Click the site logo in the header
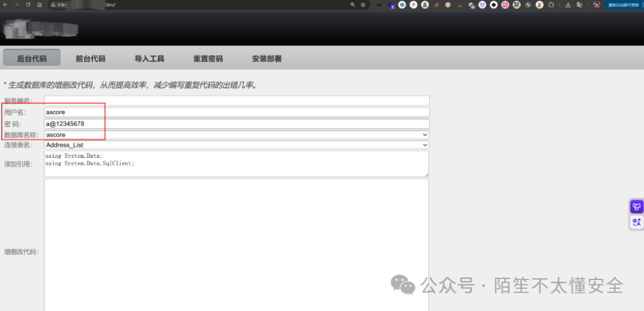Viewport: 644px width, 311px height. (41, 30)
